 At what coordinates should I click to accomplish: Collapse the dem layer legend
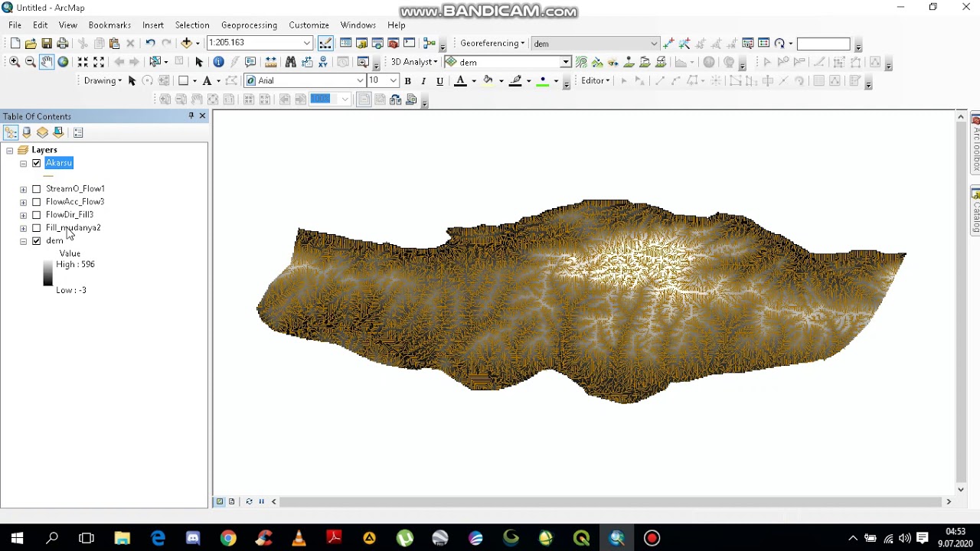coord(23,241)
